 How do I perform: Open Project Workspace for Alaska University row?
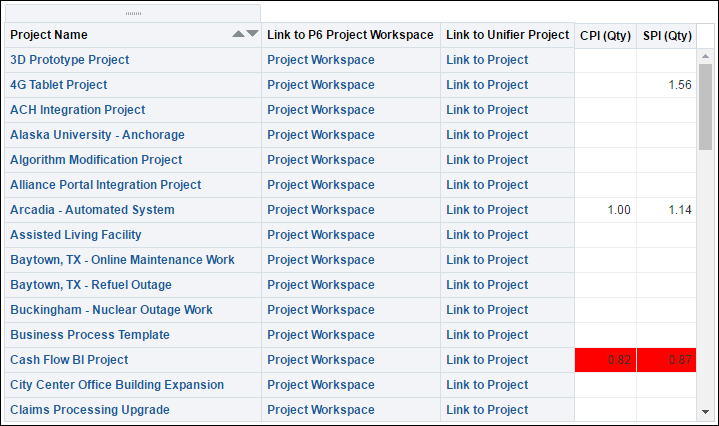(x=321, y=135)
